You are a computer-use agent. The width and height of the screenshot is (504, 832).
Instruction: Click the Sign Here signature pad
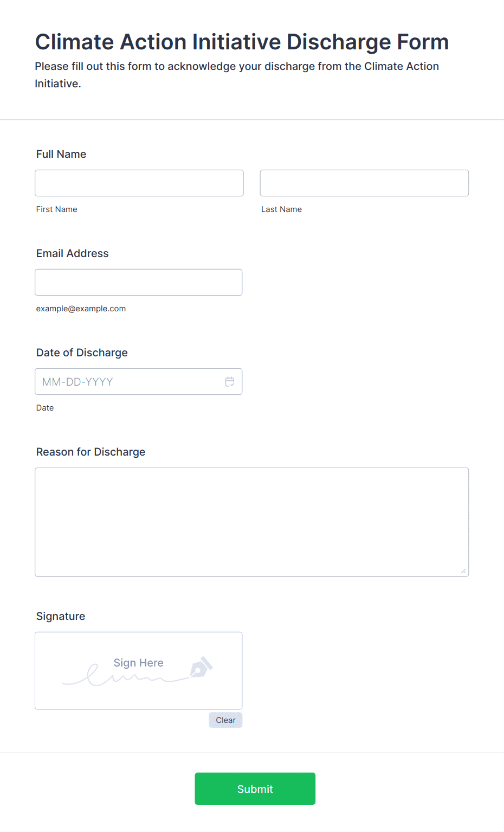139,670
